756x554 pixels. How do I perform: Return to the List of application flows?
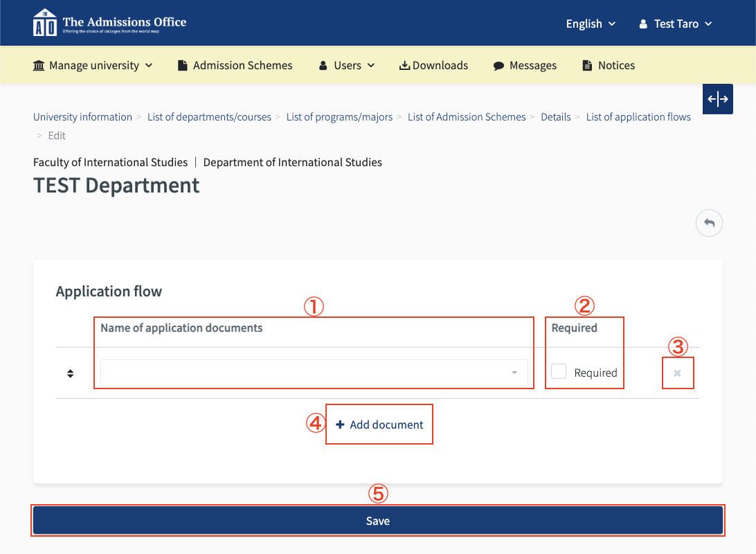pos(638,116)
